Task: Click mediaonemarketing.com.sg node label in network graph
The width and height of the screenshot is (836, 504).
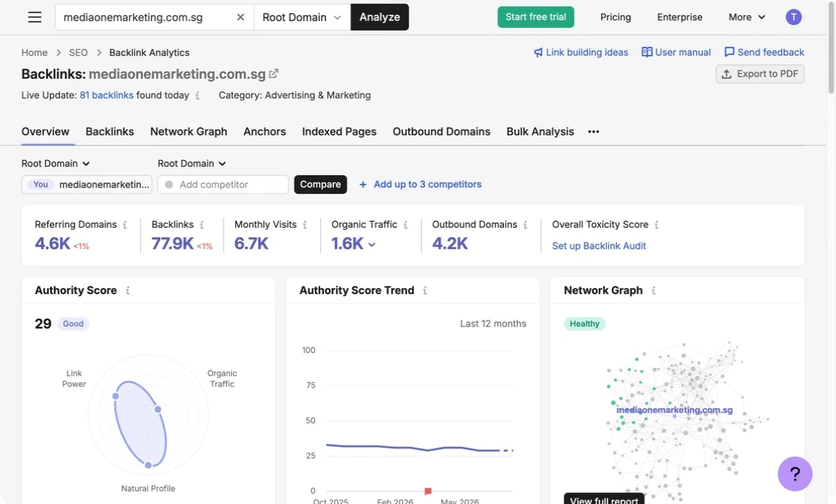Action: click(675, 410)
